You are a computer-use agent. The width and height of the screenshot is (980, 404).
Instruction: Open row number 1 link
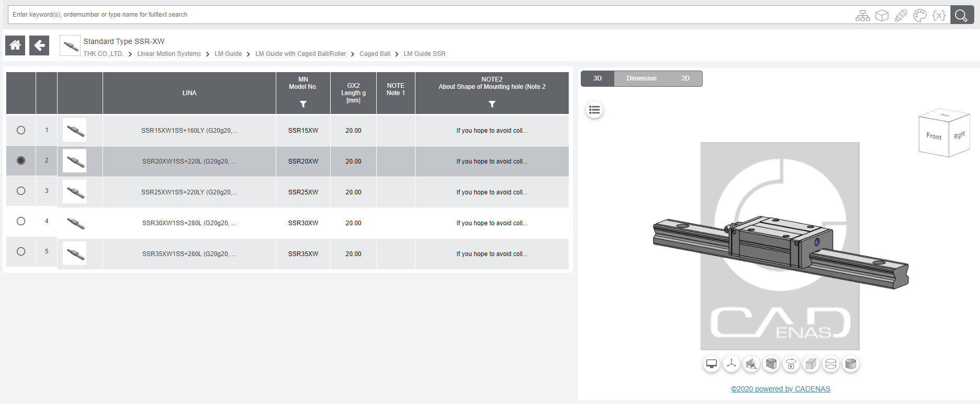(x=47, y=130)
